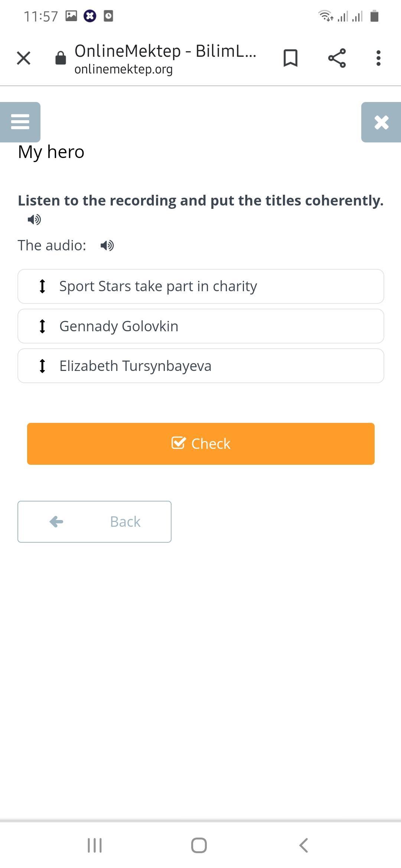Bookmark this page in the browser

(x=290, y=58)
